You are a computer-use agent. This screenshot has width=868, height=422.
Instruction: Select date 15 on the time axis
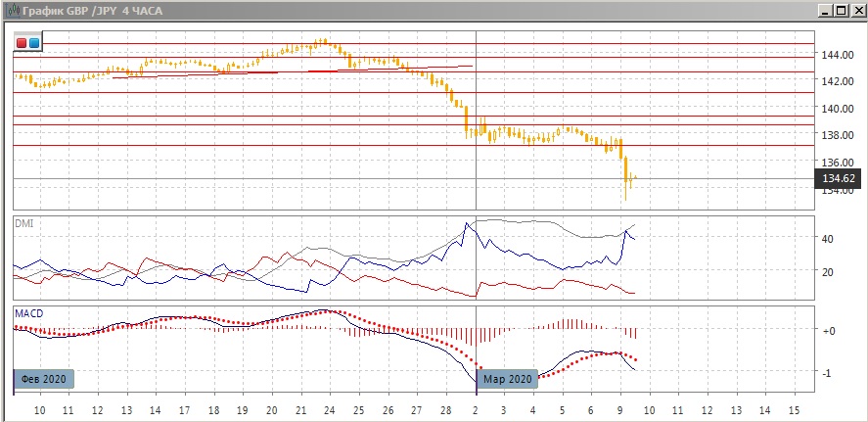(795, 408)
